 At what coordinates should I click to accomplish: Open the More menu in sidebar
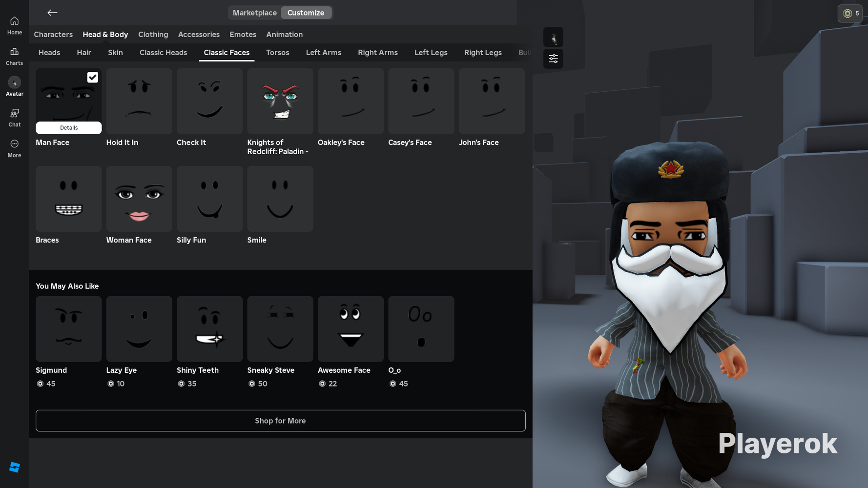[14, 148]
